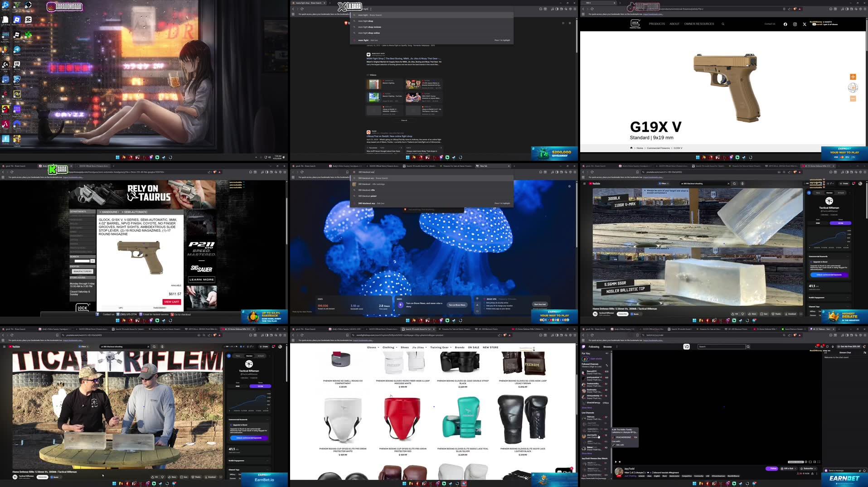This screenshot has width=868, height=487.
Task: Open Glock's Facebook icon link
Action: (x=785, y=24)
